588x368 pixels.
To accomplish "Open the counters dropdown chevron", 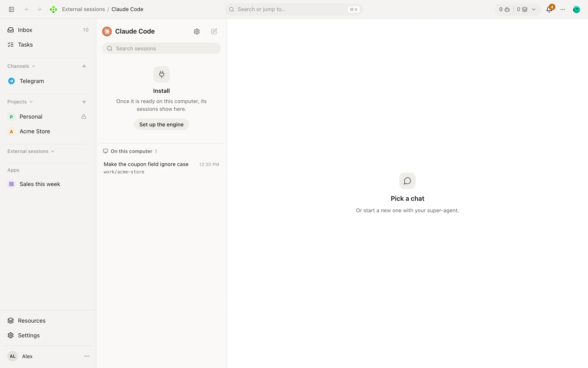I will (x=534, y=9).
